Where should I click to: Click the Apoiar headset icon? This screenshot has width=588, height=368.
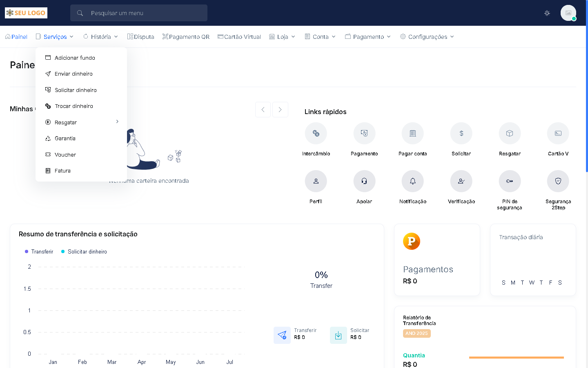(364, 181)
